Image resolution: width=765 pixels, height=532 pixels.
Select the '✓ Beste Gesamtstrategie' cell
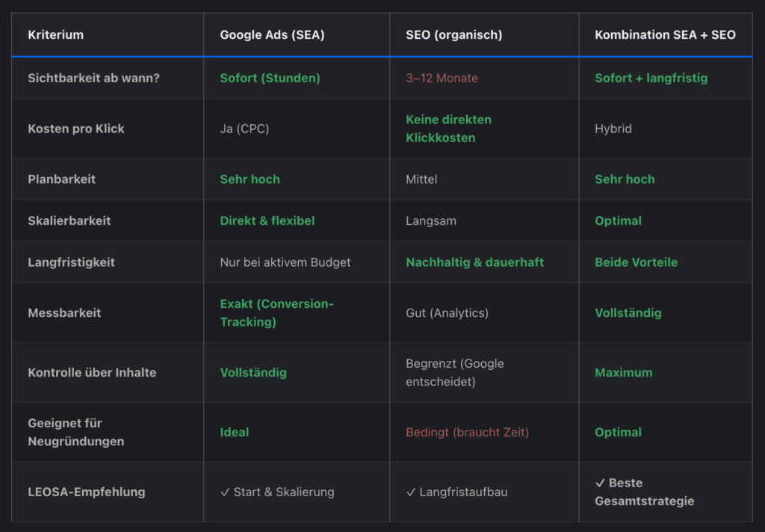coord(644,492)
